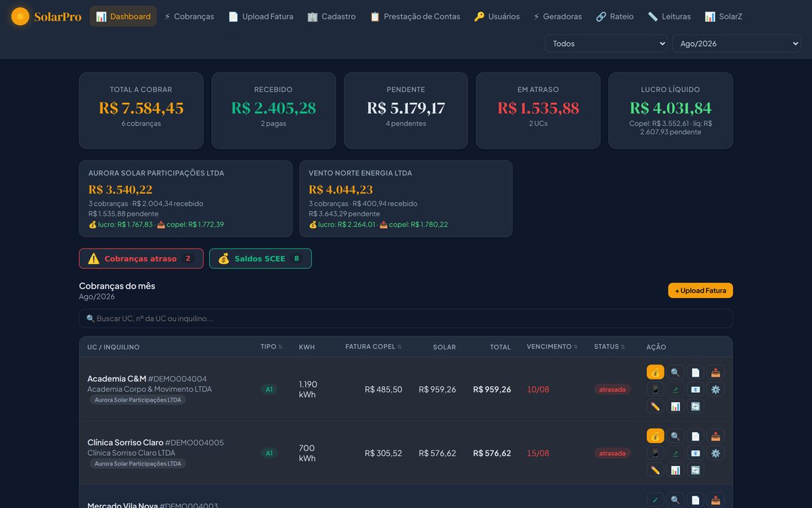
Task: Click the '10/08' due date
Action: pos(538,389)
